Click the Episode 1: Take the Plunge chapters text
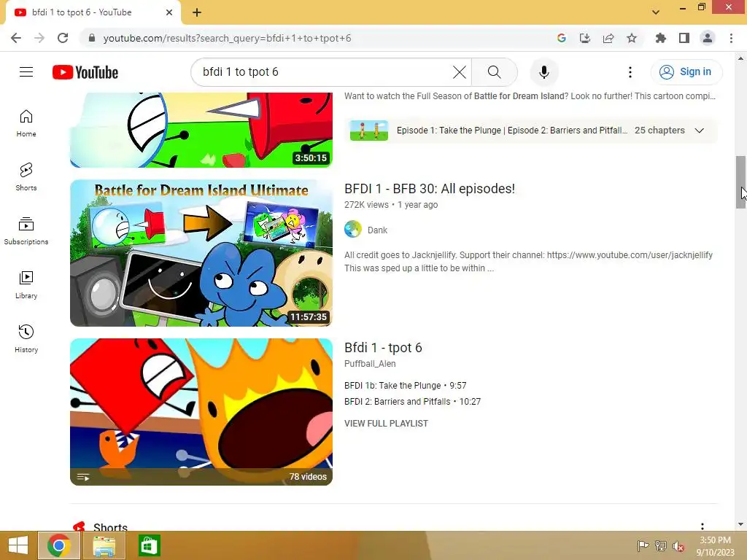Screen dimensions: 747x560 point(511,131)
